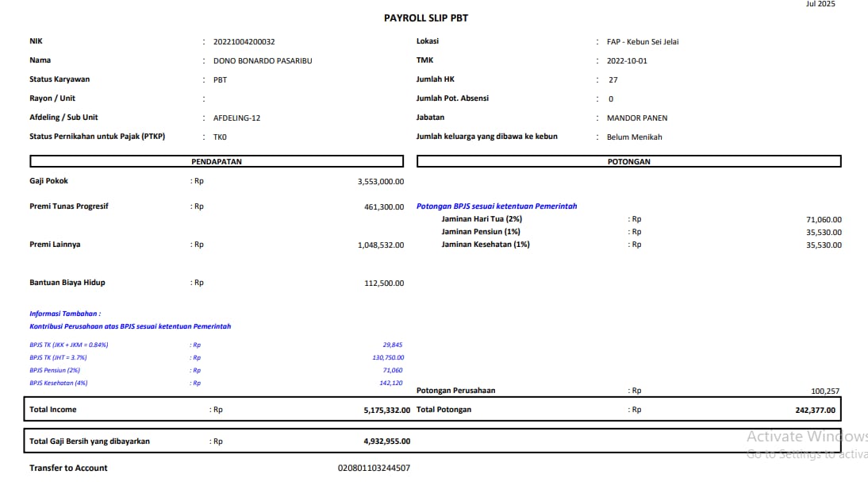
Task: Click the Total Potongan value 242,377.00
Action: [x=812, y=411]
